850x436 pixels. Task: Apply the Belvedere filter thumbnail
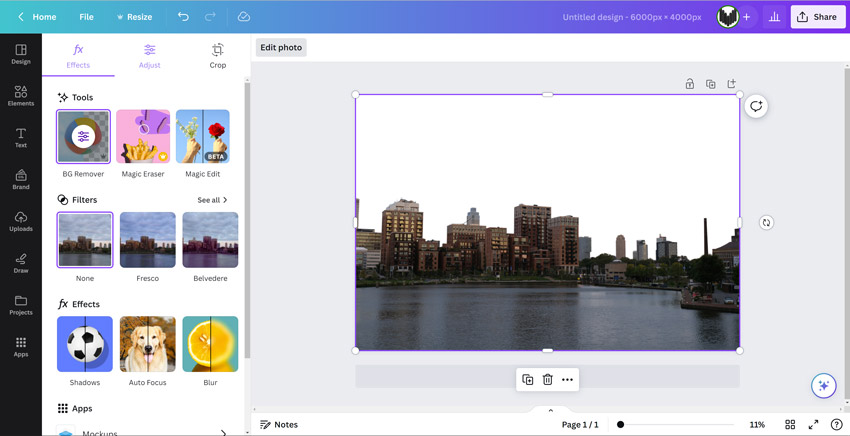(210, 240)
